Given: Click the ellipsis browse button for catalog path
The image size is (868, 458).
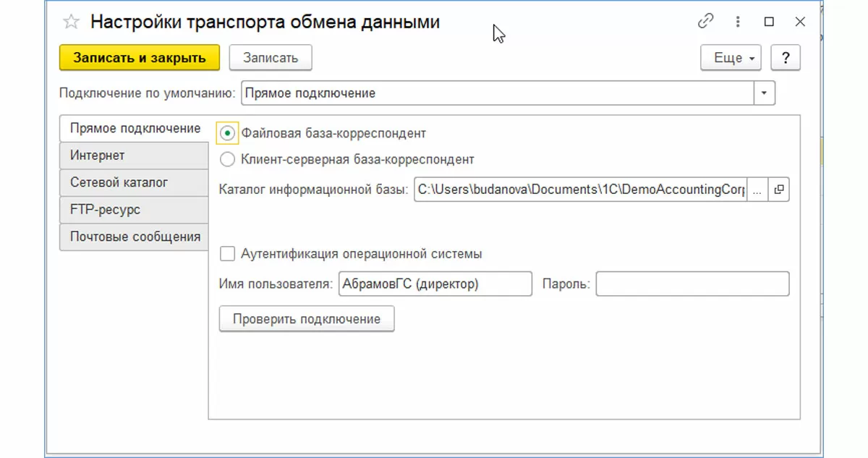Looking at the screenshot, I should click(x=757, y=190).
